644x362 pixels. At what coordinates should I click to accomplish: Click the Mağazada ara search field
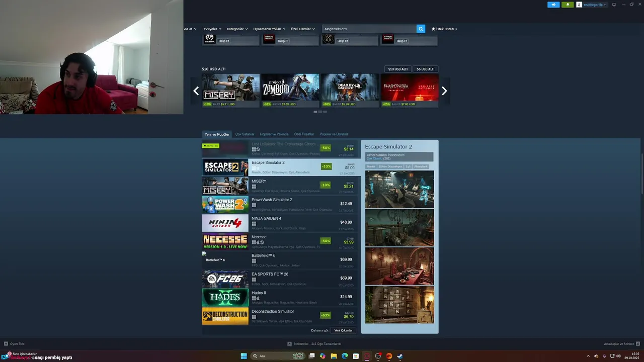[x=369, y=29]
